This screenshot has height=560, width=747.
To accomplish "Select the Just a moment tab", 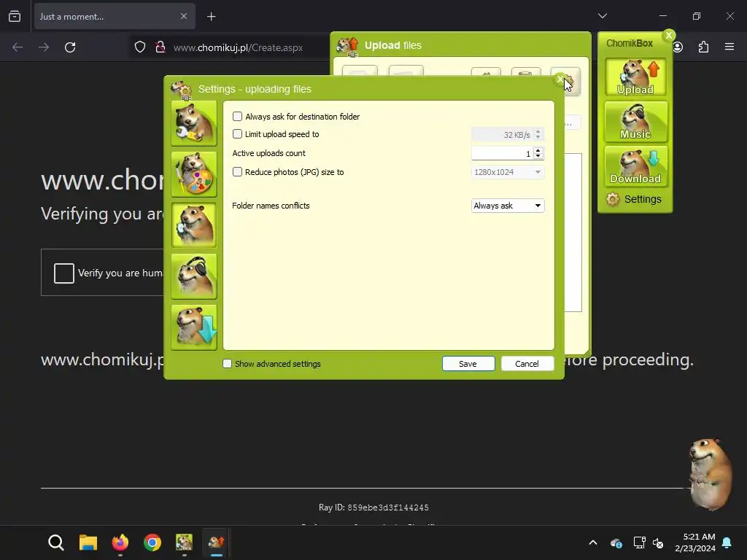I will [115, 16].
